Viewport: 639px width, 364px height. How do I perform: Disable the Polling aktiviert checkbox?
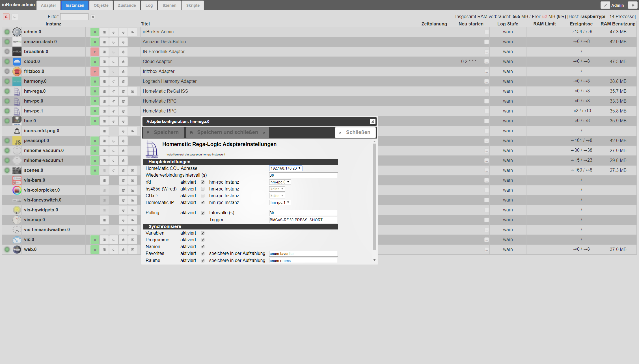(203, 213)
